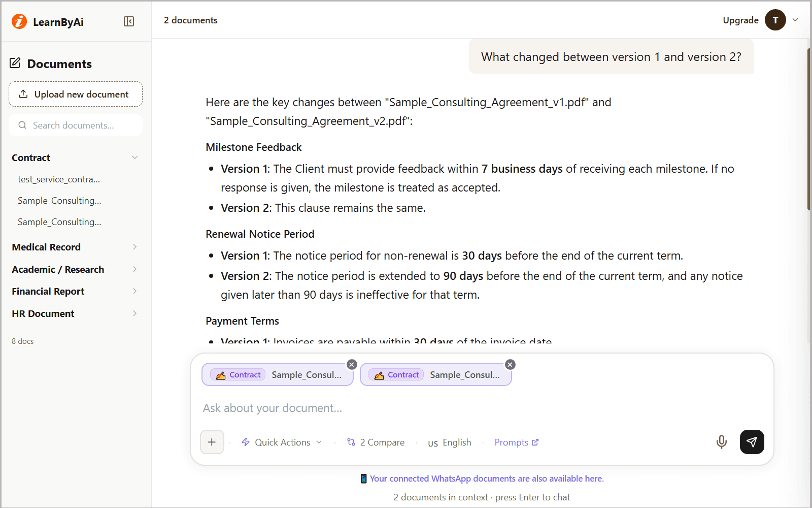
Task: Expand the Academic / Research category
Action: click(x=75, y=269)
